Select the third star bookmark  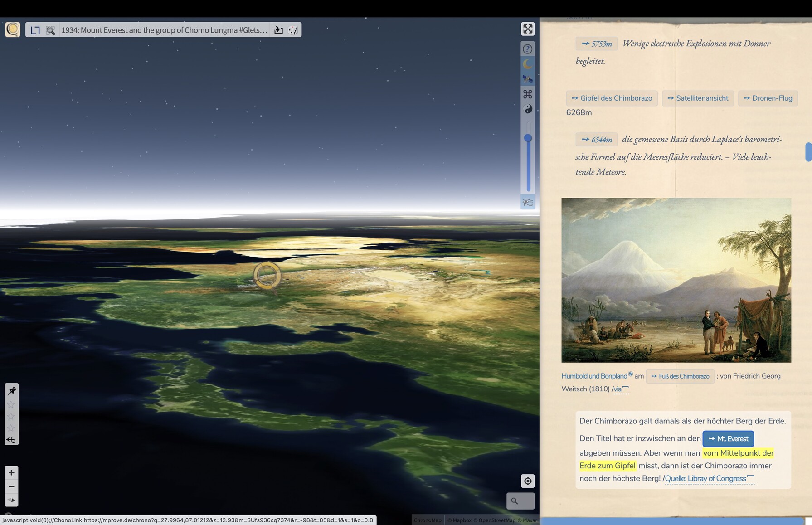(x=11, y=428)
